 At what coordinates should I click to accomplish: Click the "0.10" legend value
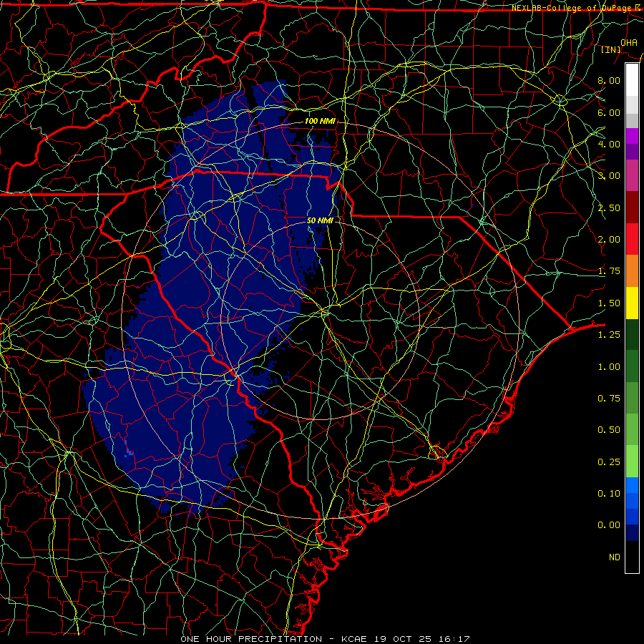click(609, 494)
